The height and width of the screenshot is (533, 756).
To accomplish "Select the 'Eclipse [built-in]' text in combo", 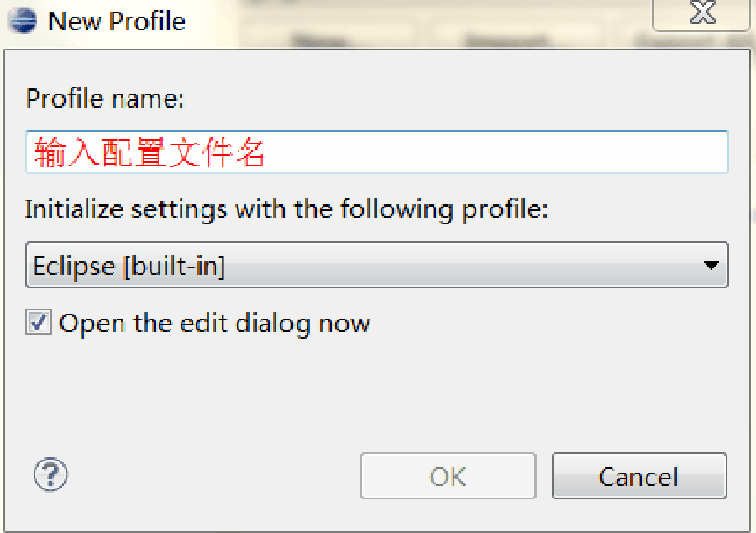I will (129, 266).
